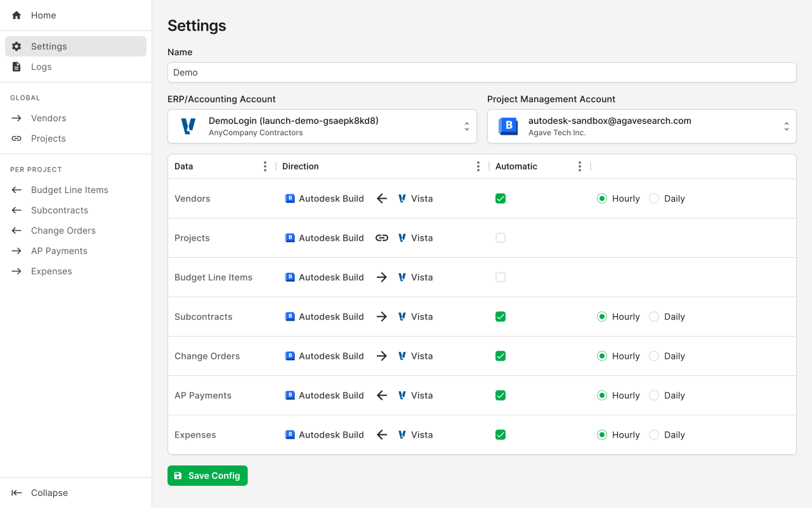The height and width of the screenshot is (508, 812).
Task: Click the arrow icon beside Change Orders in sidebar
Action: [x=16, y=231]
